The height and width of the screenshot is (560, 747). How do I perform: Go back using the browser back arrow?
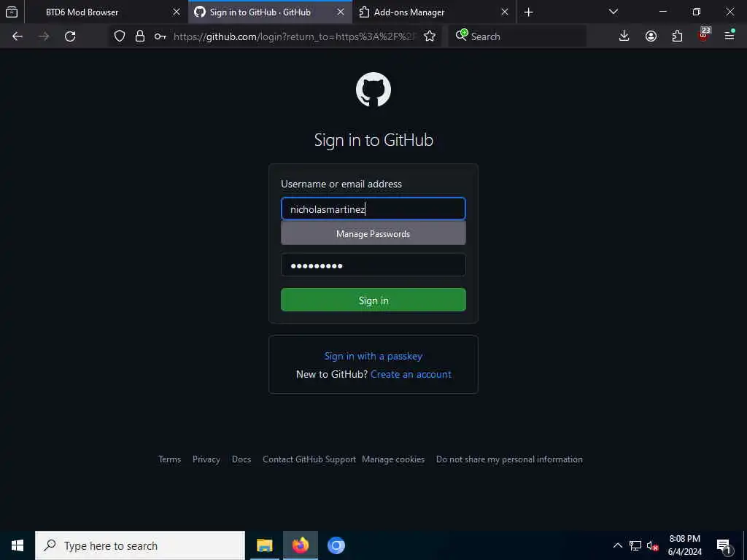coord(18,36)
